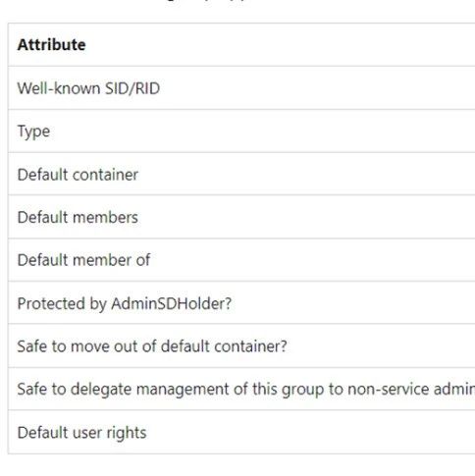Click the word AdminSDHolder? in the table
Viewport: 475px width, 476px height.
pyautogui.click(x=172, y=303)
